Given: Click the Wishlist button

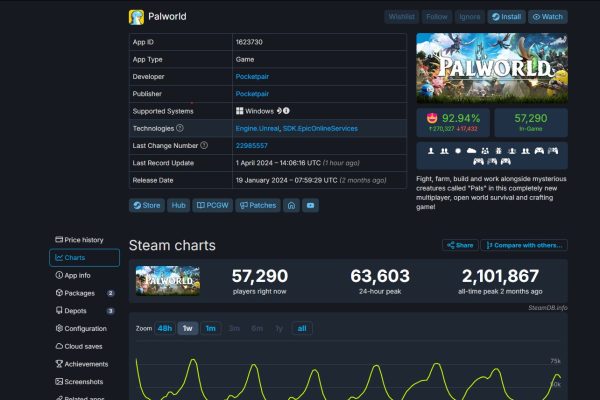Looking at the screenshot, I should [x=401, y=17].
